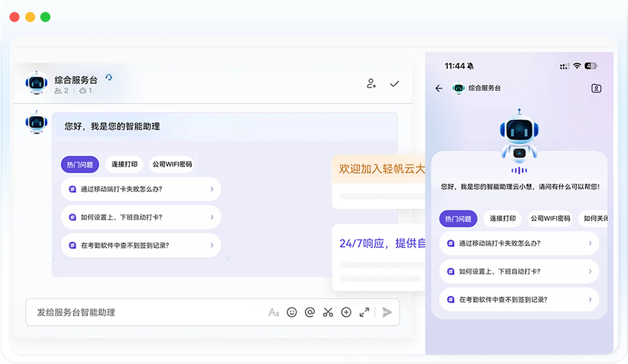The image size is (628, 364).
Task: Click the checkmark icon in chat header
Action: pos(394,84)
